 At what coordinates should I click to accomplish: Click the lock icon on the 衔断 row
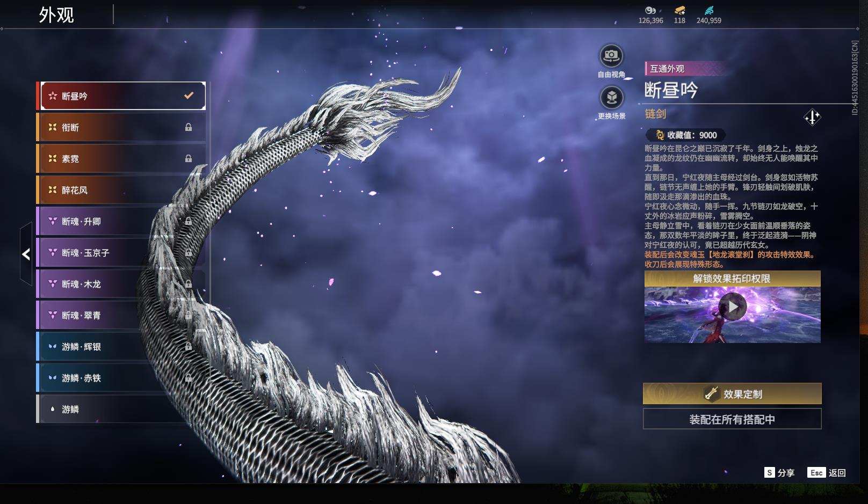(189, 127)
